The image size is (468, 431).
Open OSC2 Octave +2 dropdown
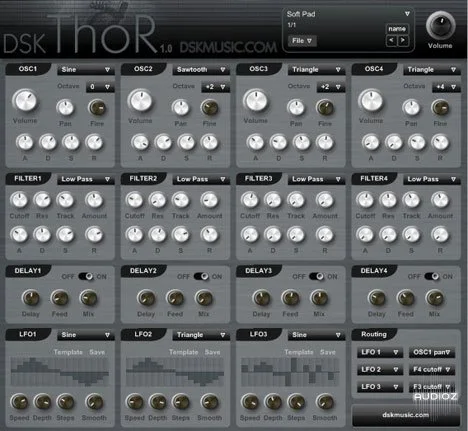tap(215, 87)
